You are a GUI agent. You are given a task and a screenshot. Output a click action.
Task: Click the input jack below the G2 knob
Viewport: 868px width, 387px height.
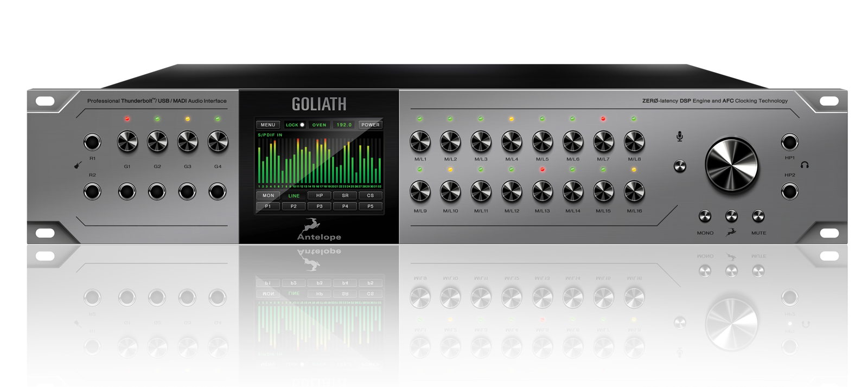click(157, 191)
